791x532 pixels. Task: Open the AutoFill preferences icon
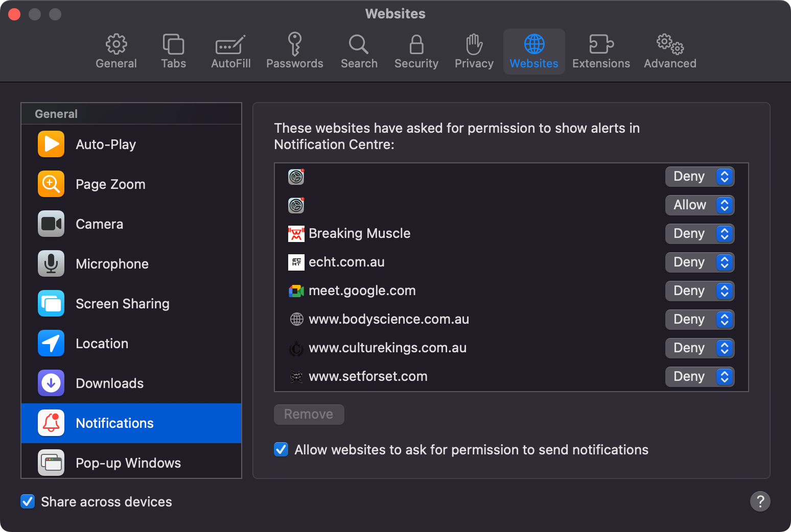point(230,44)
